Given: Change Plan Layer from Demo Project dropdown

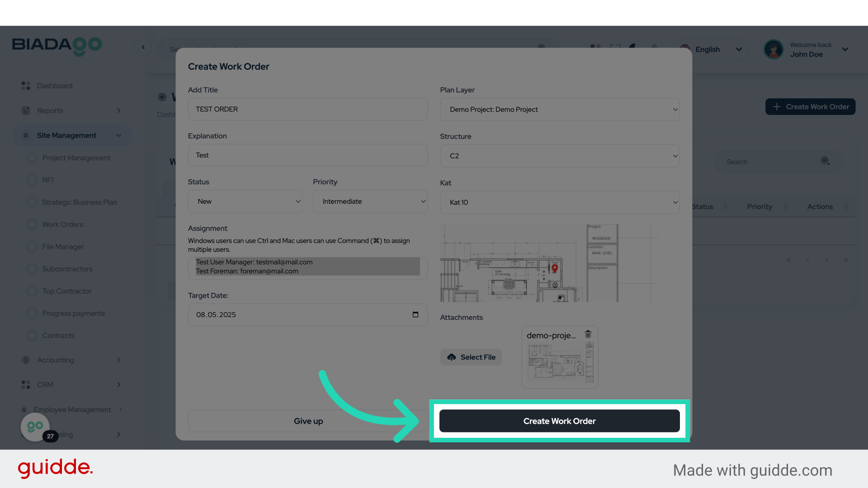Looking at the screenshot, I should pyautogui.click(x=560, y=109).
